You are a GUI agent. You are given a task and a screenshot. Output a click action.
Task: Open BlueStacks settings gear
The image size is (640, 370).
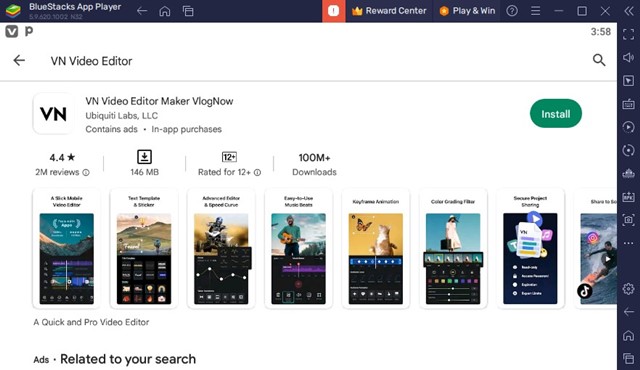coord(629,289)
